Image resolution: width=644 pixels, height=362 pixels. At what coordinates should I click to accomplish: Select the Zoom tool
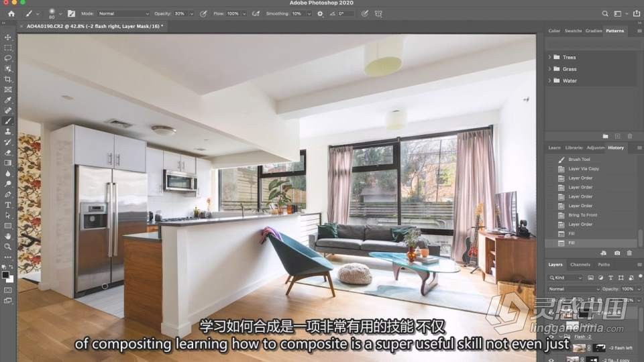(x=8, y=247)
